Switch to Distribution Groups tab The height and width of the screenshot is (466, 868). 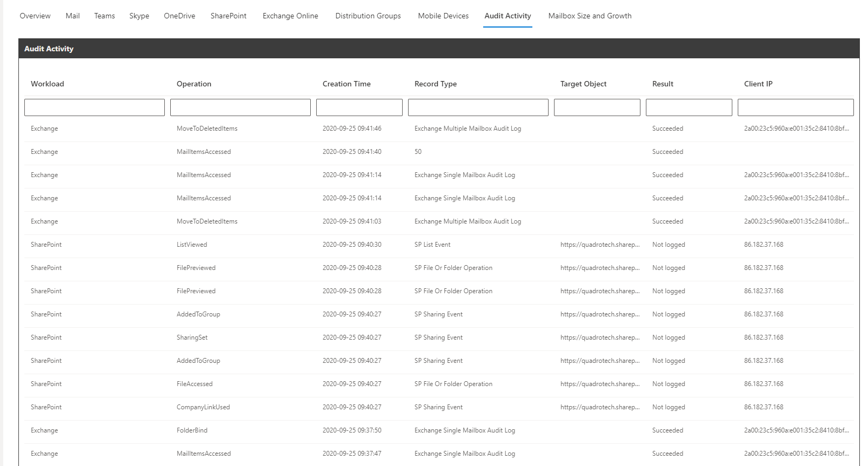[368, 16]
